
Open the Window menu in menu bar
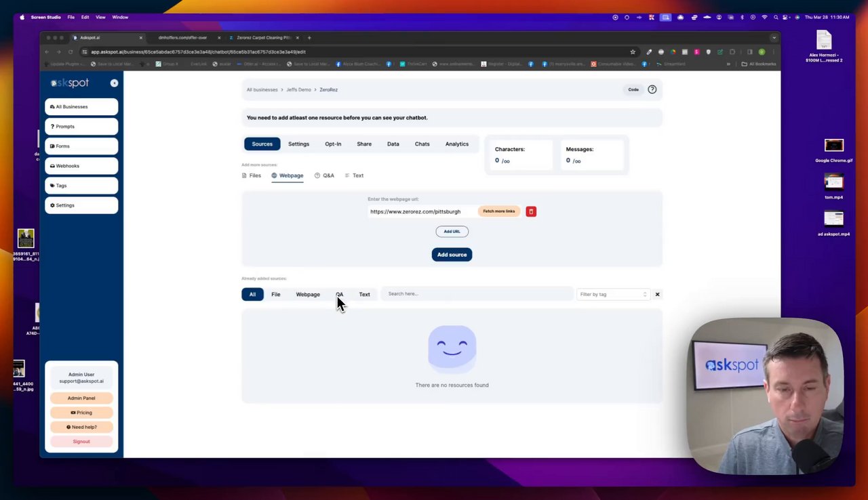coord(120,17)
